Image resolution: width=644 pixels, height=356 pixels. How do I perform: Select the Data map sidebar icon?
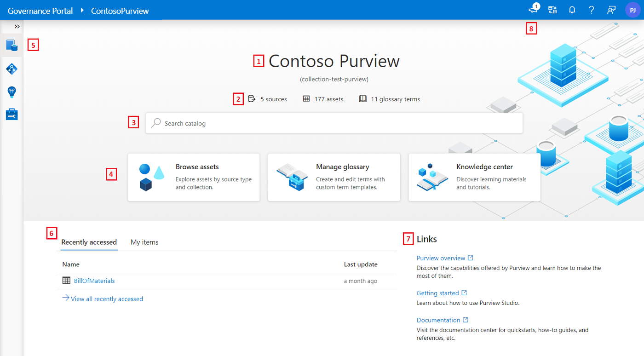[x=11, y=69]
